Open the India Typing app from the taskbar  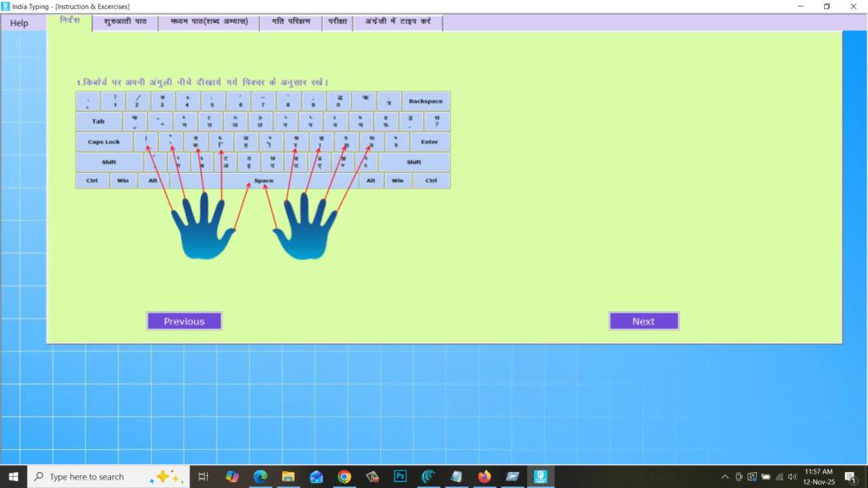[x=539, y=476]
